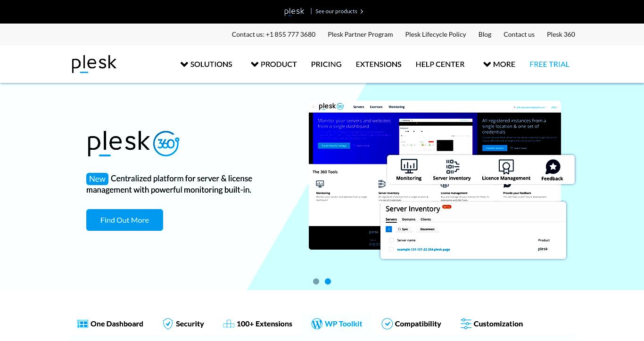644x341 pixels.
Task: Click the Free Trial link
Action: [x=549, y=64]
